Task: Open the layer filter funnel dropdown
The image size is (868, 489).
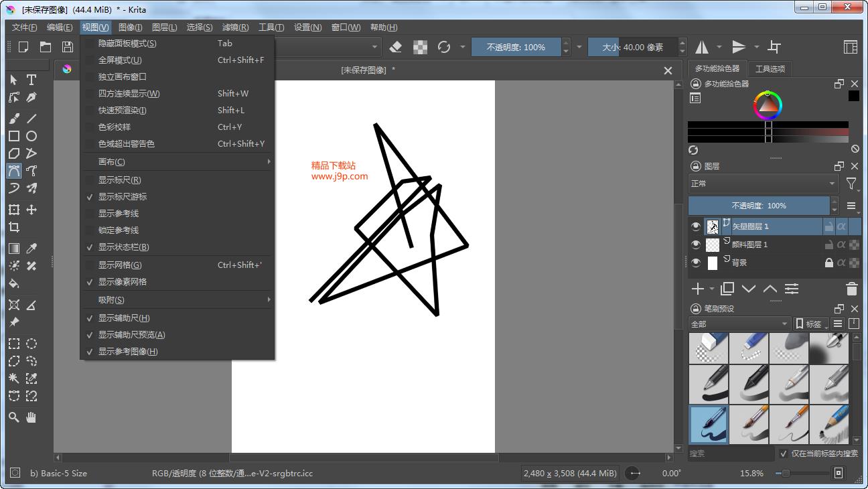Action: point(851,184)
